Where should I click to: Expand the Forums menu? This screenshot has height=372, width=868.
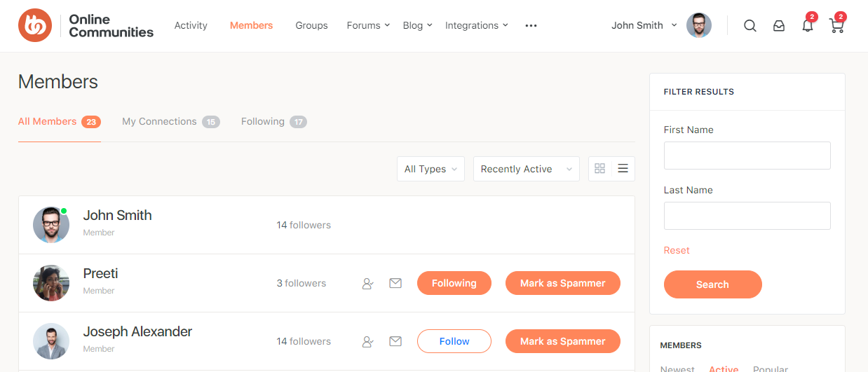click(368, 26)
